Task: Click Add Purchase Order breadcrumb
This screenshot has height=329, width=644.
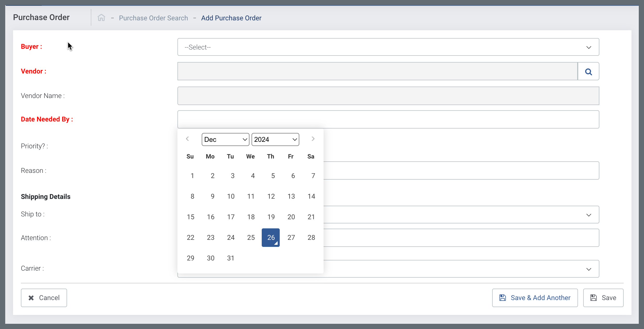Action: pyautogui.click(x=231, y=18)
